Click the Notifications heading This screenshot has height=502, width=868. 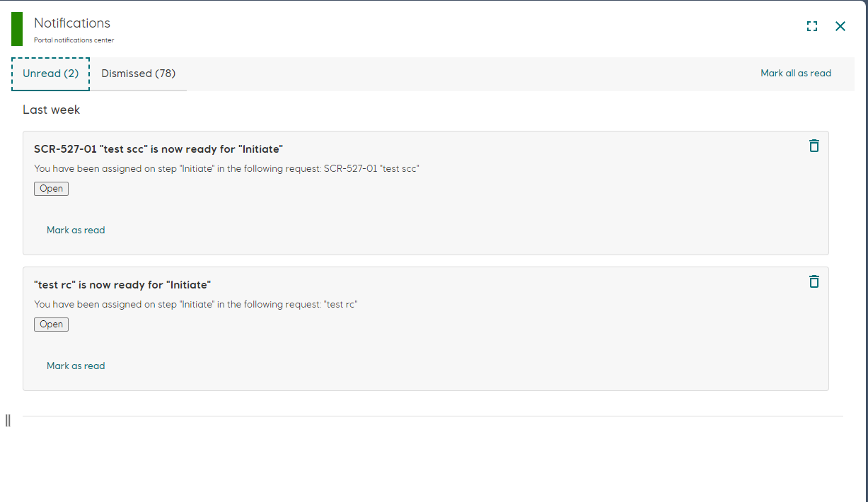point(71,23)
